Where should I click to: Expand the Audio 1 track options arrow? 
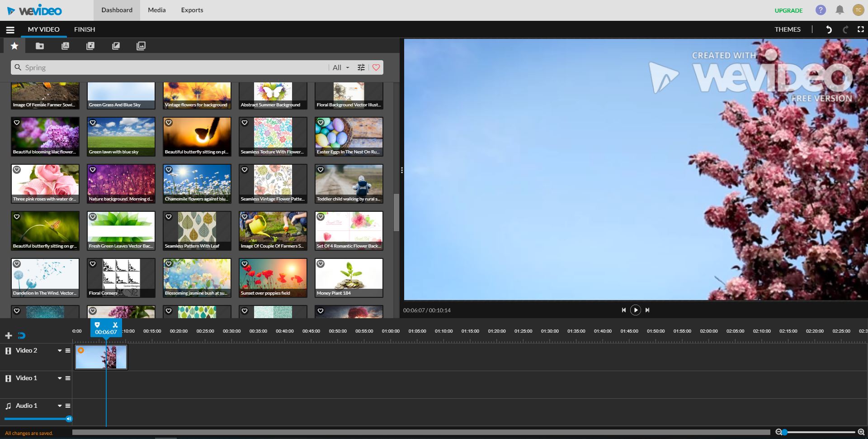point(59,406)
